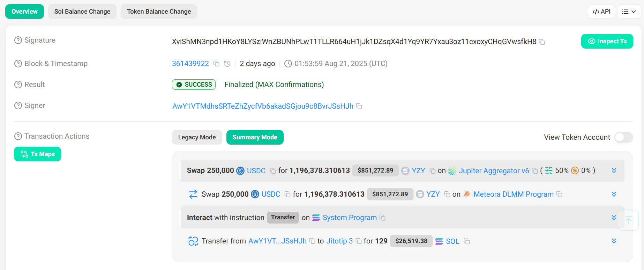Click the $26,519.38 value badge
The image size is (644, 270).
(x=411, y=241)
